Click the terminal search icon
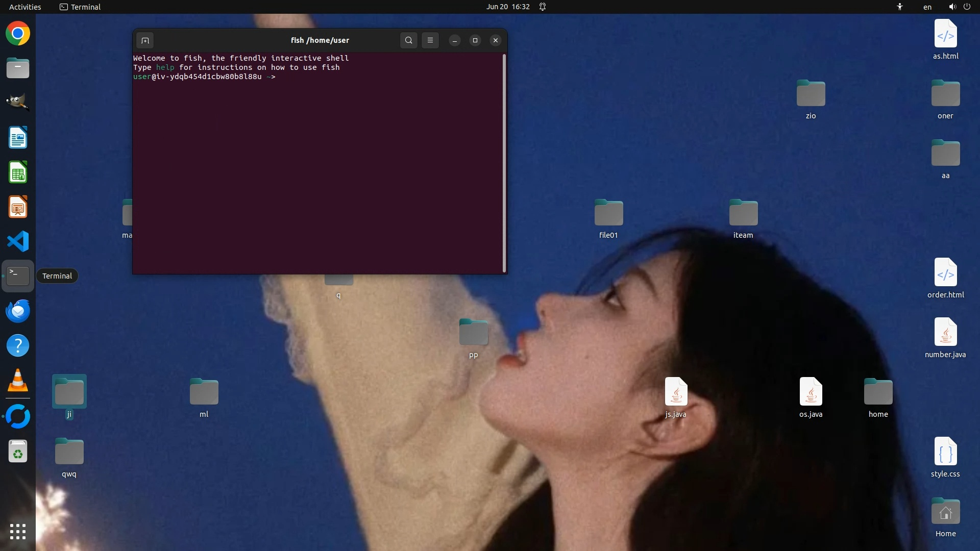 [408, 40]
